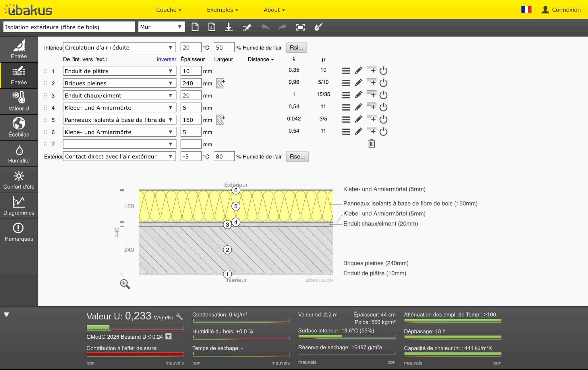Open Contact direct avec l'air extérieur dropdown

tap(119, 156)
